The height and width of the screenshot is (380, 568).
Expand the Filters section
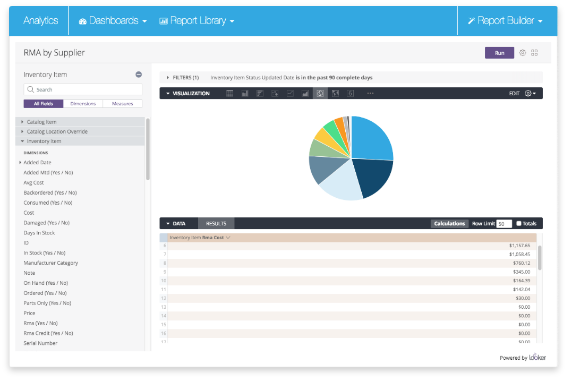[168, 78]
